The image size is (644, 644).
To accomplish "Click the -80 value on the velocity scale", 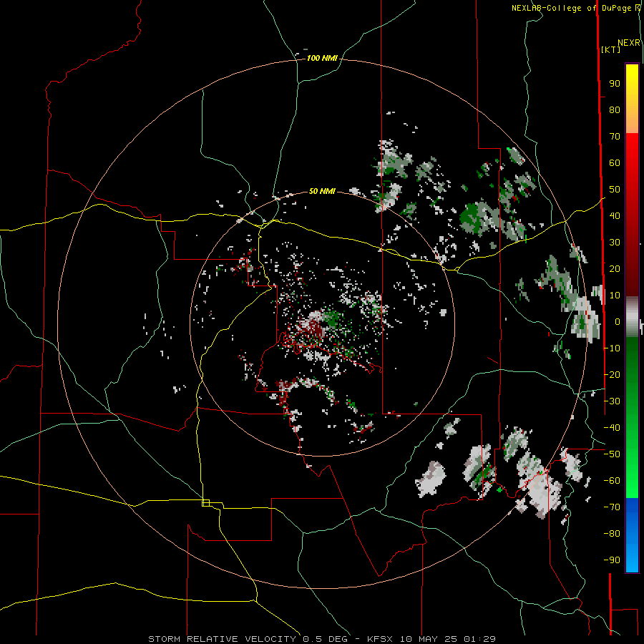I will pos(612,534).
